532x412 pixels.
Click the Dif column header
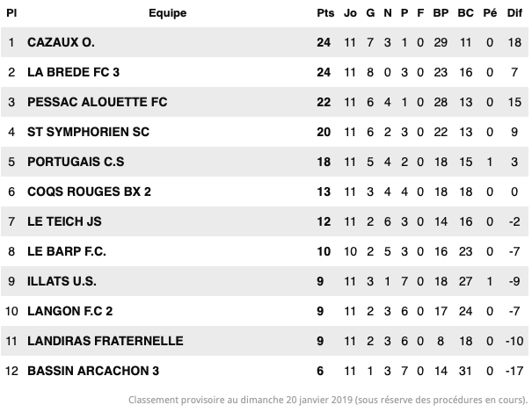[x=514, y=13]
